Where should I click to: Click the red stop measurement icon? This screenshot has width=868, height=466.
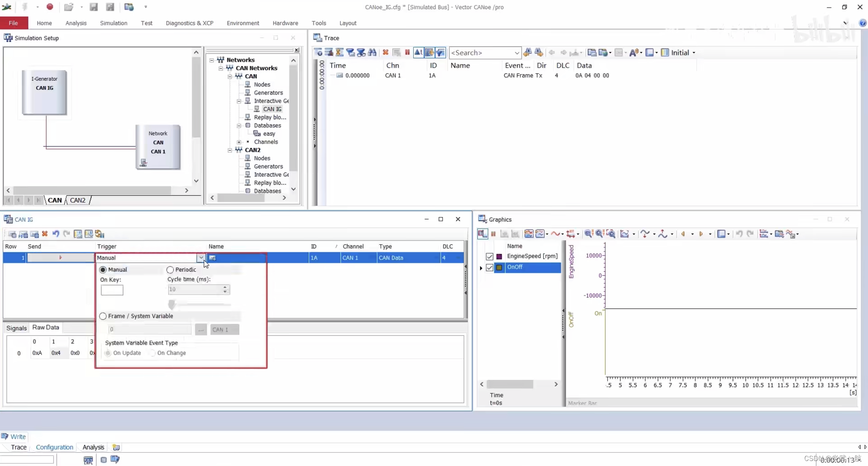(50, 7)
